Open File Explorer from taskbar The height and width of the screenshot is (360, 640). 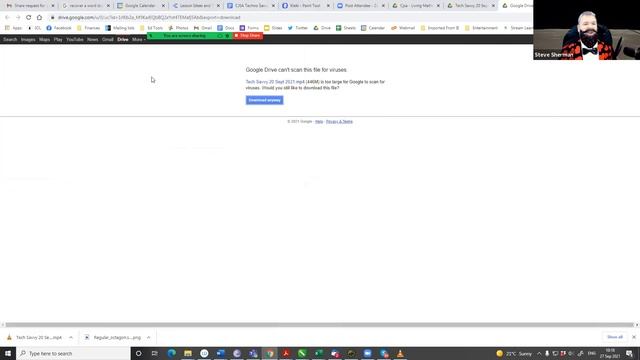(x=188, y=353)
